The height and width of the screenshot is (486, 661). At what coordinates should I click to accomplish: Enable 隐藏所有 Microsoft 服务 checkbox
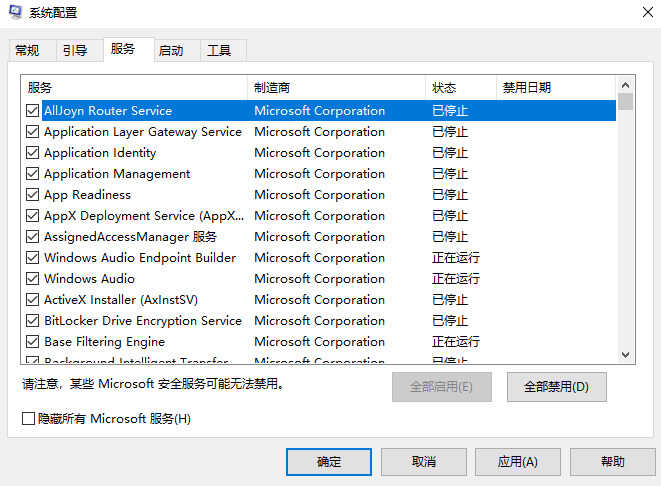pos(28,419)
